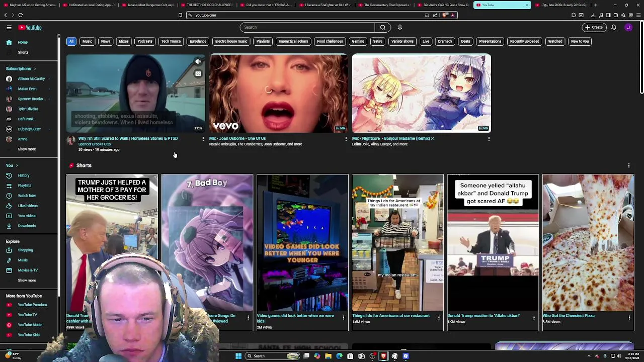Open the Shorts shelf options menu
Viewport: 644px width, 362px height.
[x=628, y=165]
